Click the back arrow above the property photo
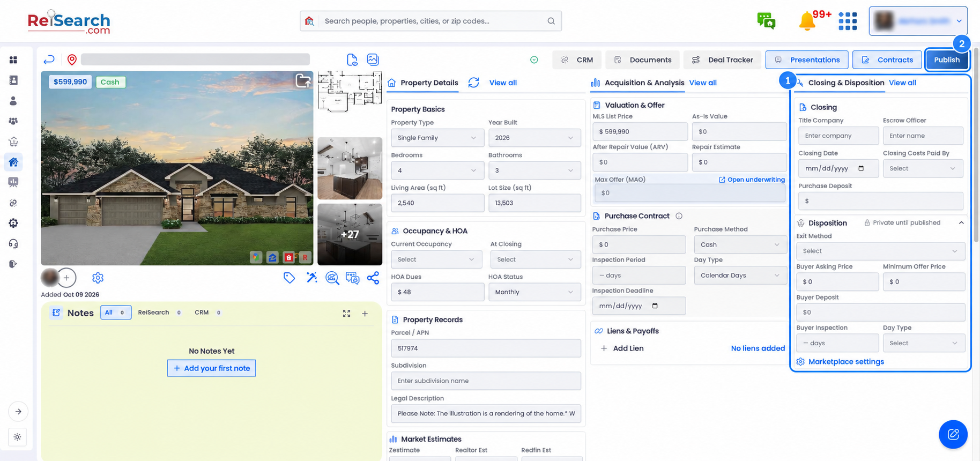Viewport: 980px width, 461px height. click(x=49, y=60)
